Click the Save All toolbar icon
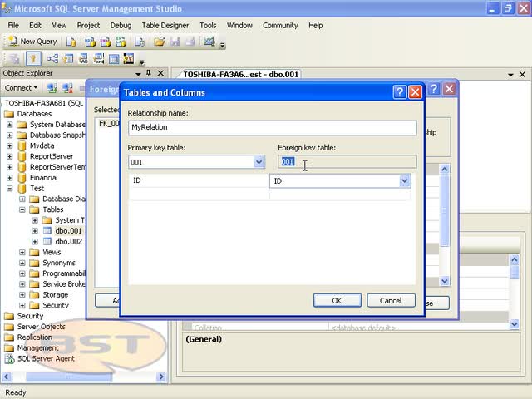 pos(190,42)
